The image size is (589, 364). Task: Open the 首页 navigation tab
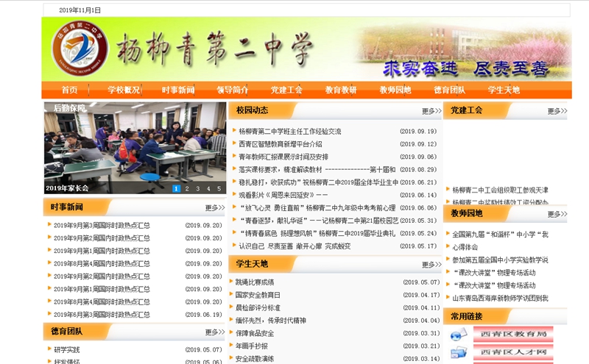[70, 90]
